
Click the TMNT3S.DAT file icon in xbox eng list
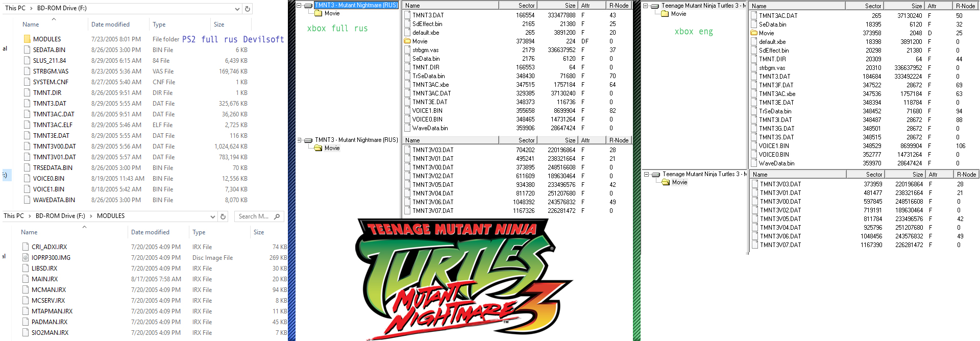click(x=754, y=137)
